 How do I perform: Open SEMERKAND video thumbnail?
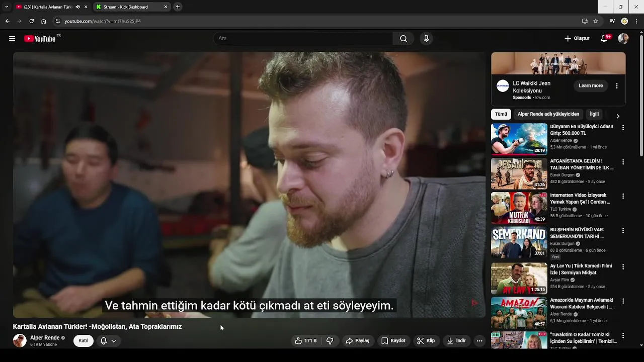tap(519, 242)
